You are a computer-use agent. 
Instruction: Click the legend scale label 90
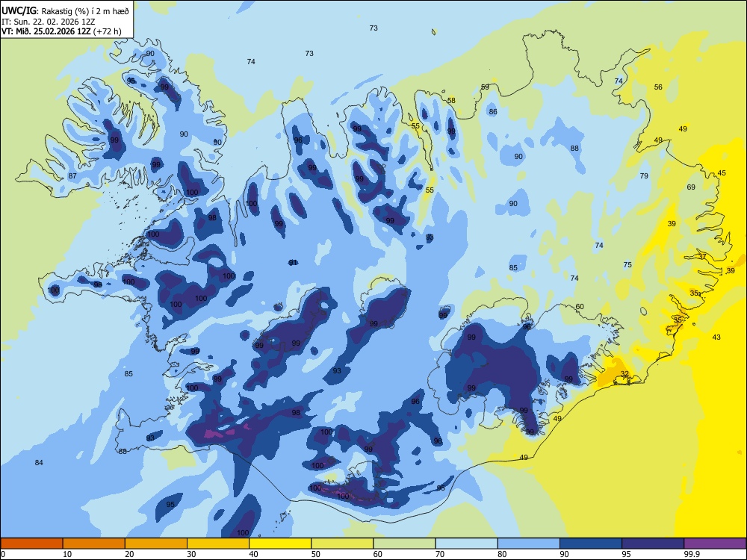point(564,554)
